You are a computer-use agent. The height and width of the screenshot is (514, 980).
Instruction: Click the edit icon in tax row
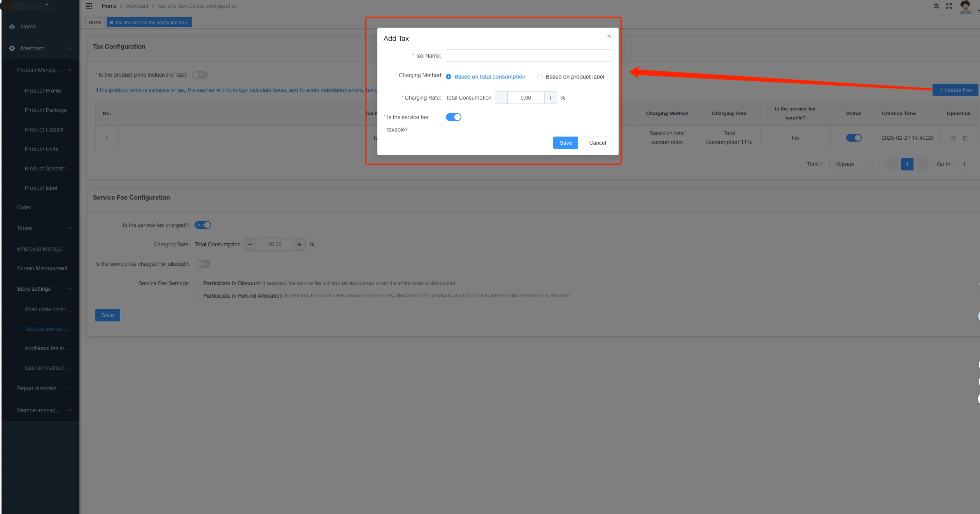953,138
